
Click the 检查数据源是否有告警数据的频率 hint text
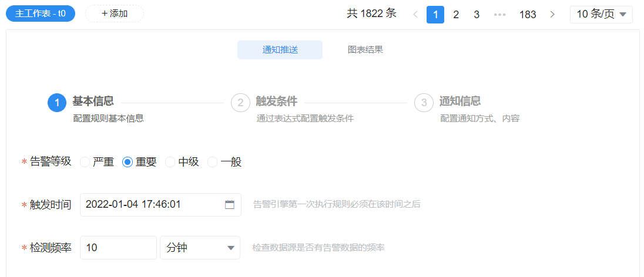pos(318,248)
